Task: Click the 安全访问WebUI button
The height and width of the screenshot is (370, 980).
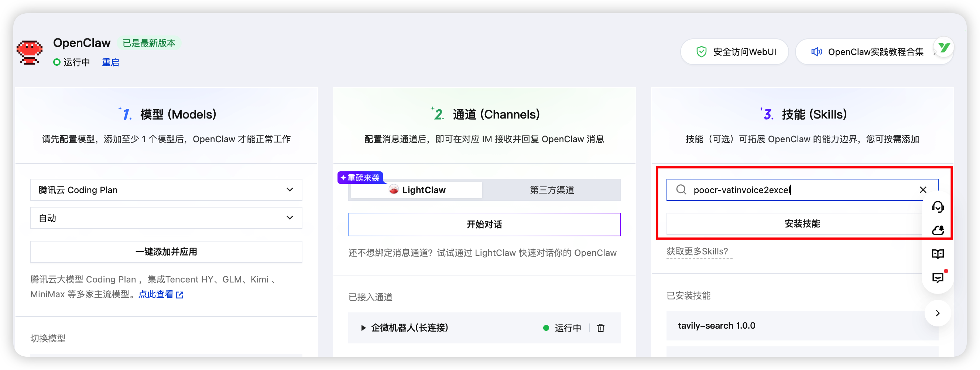Action: coord(734,52)
